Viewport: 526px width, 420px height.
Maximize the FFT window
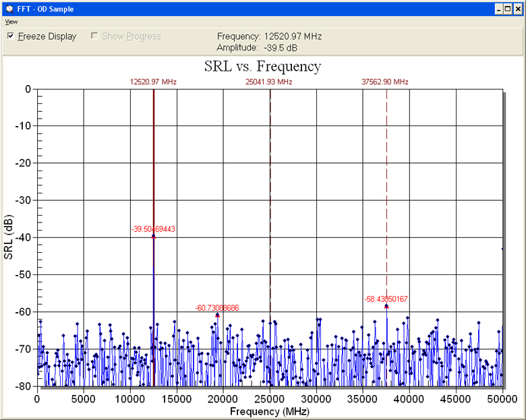point(508,9)
